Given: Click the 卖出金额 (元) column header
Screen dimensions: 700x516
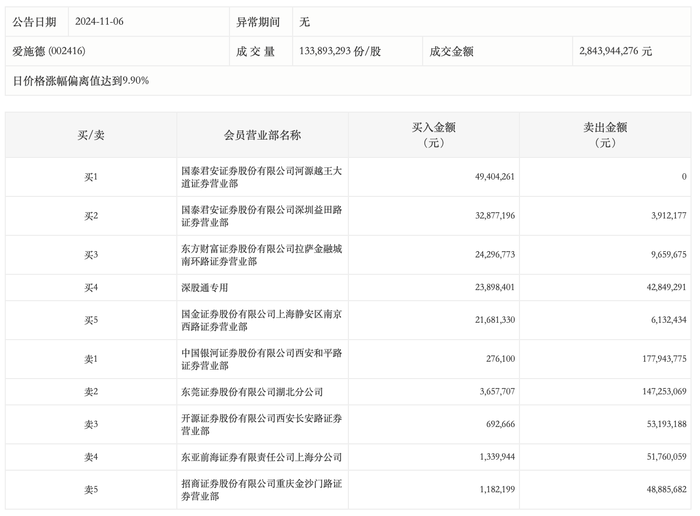Looking at the screenshot, I should 605,135.
